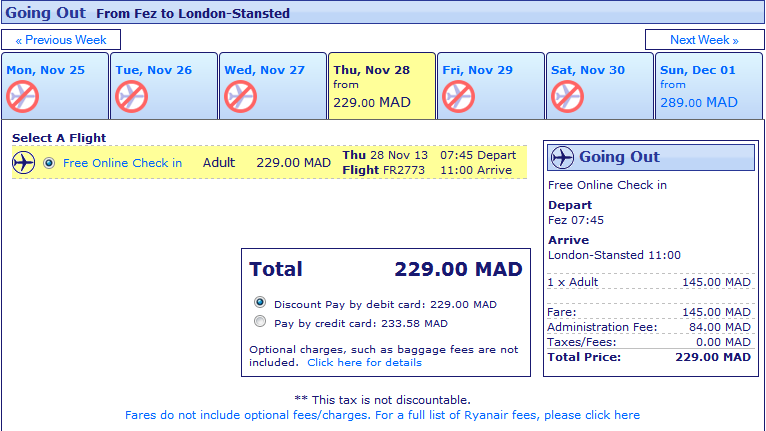Click the Going Out From Fez heading bar

[383, 12]
